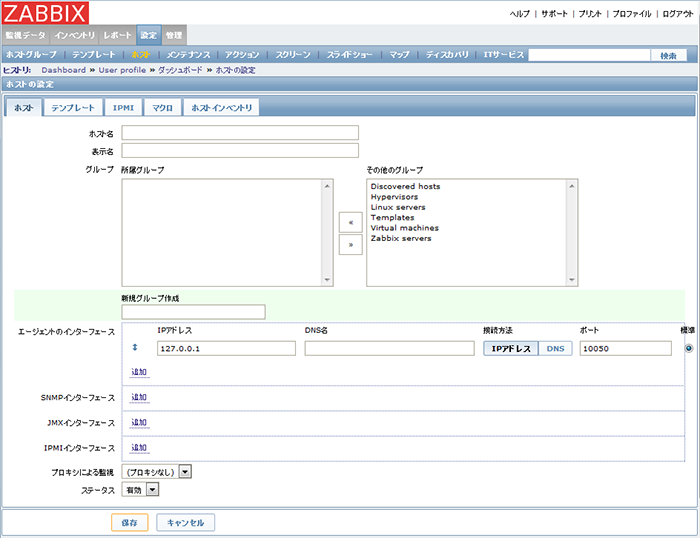Screen dimensions: 700x538
Task: Click the 所属グループ list scroll-up arrow
Action: point(327,186)
